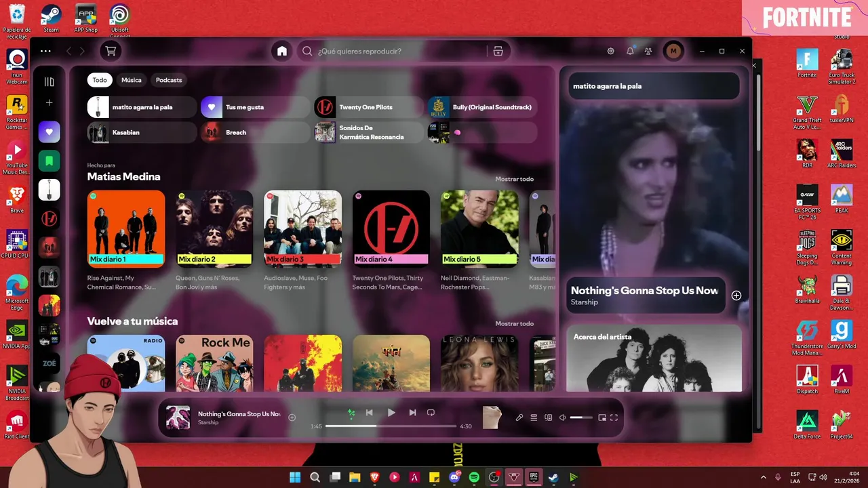The width and height of the screenshot is (868, 488).
Task: Open Spotify in Windows taskbar
Action: [x=474, y=477]
